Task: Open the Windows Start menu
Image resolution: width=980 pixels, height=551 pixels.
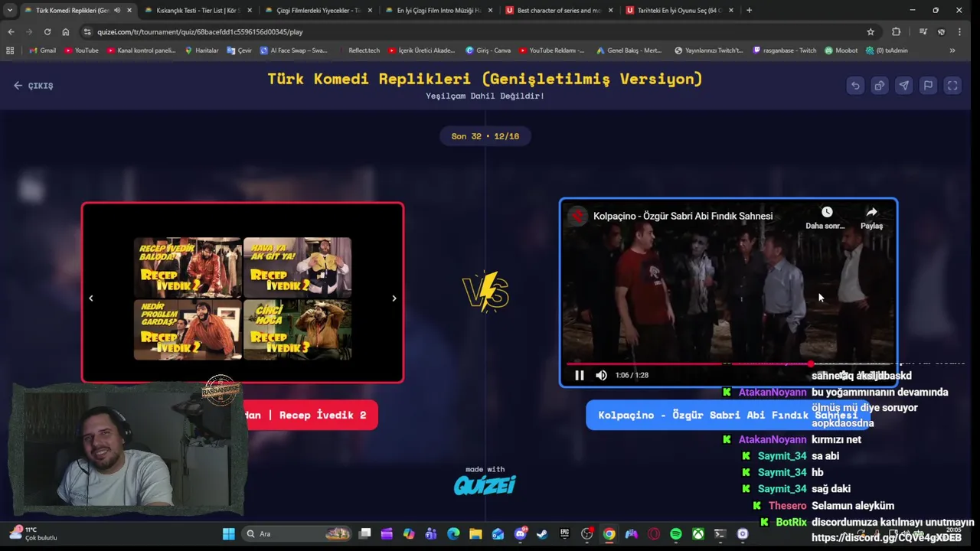Action: pyautogui.click(x=228, y=534)
